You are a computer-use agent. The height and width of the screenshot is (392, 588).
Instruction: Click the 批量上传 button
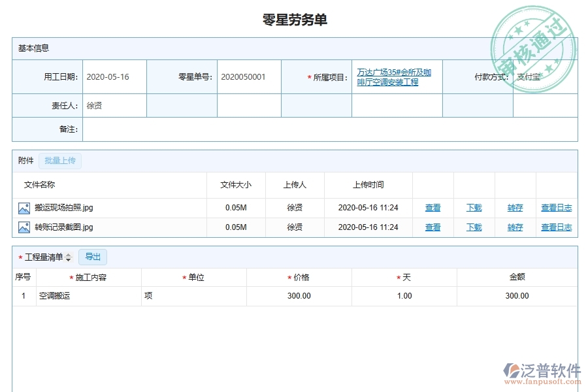(x=60, y=160)
